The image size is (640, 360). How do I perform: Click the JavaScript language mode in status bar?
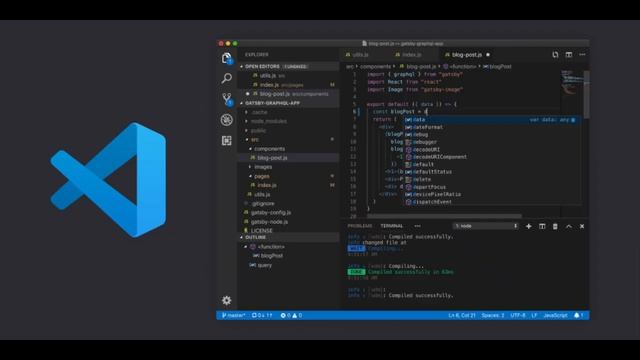(x=556, y=315)
